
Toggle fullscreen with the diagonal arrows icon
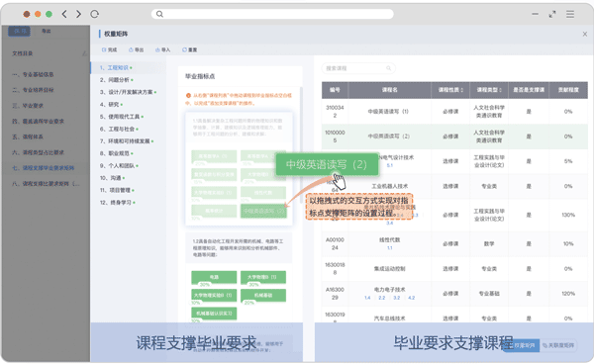click(552, 14)
